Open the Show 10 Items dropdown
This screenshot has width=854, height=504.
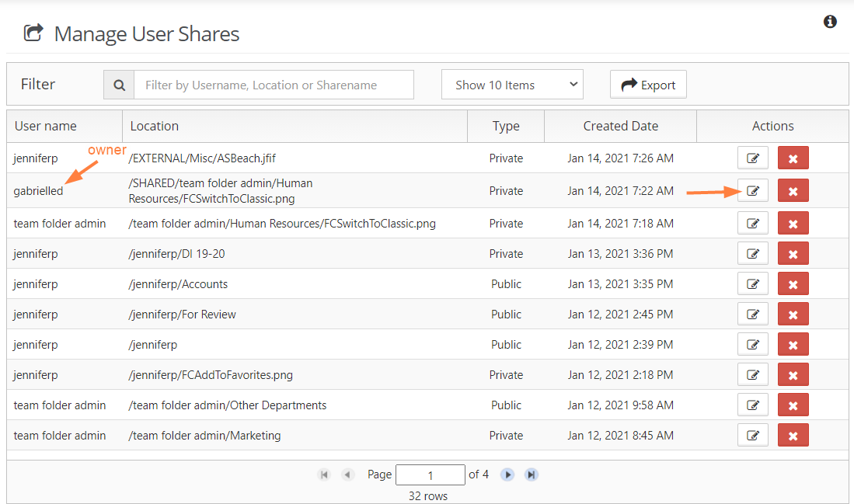point(512,85)
